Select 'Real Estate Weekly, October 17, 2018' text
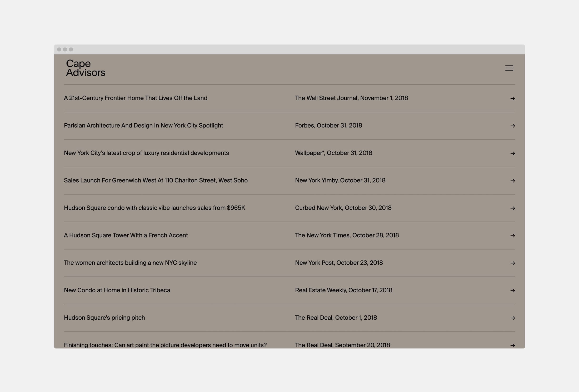Image resolution: width=579 pixels, height=392 pixels. [343, 290]
